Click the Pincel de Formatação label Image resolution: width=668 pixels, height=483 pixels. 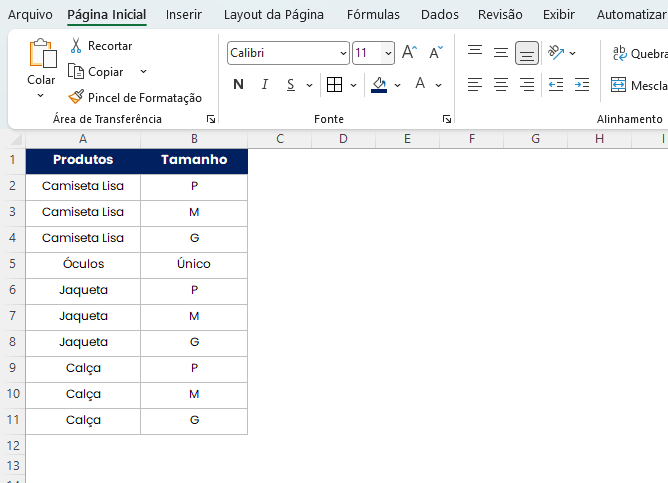tap(145, 98)
